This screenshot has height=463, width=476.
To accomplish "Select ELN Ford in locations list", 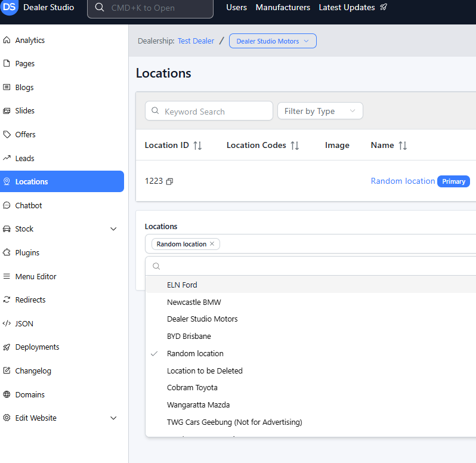I will 182,285.
